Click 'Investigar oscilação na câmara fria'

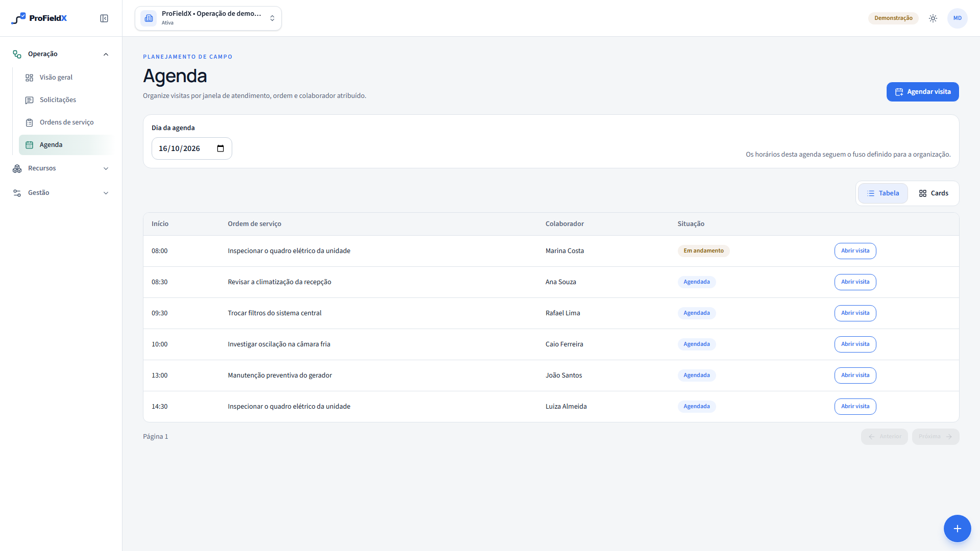click(279, 344)
